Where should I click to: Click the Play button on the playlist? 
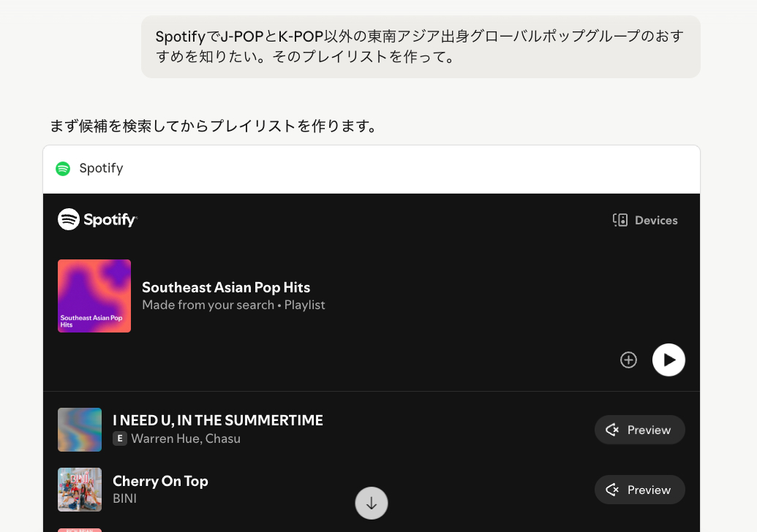click(x=668, y=360)
